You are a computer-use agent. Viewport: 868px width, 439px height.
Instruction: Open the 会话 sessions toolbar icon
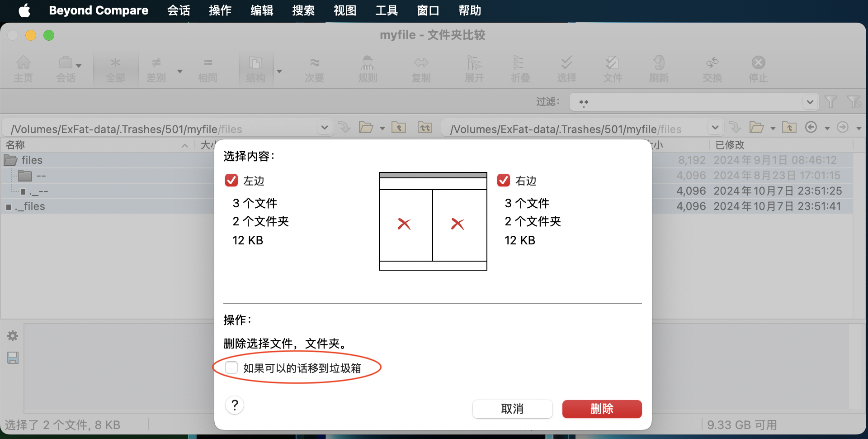tap(66, 69)
